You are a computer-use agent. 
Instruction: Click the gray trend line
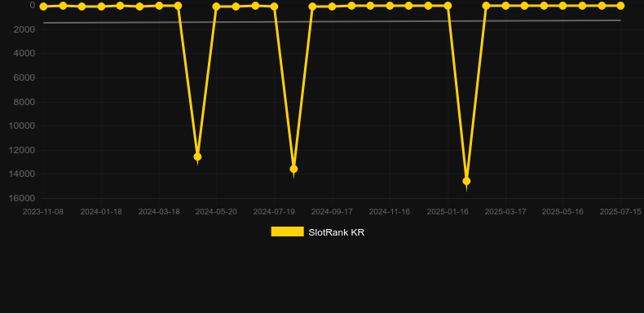click(332, 21)
